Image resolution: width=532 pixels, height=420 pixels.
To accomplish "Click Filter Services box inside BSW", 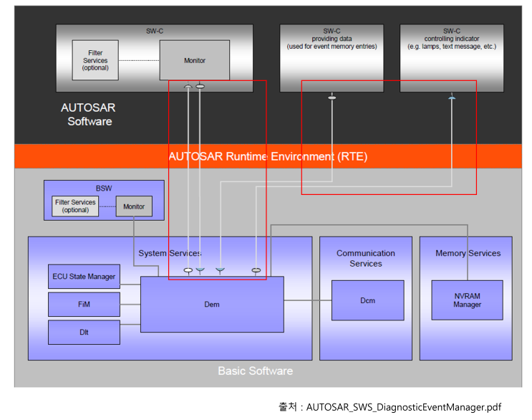I will tap(75, 206).
